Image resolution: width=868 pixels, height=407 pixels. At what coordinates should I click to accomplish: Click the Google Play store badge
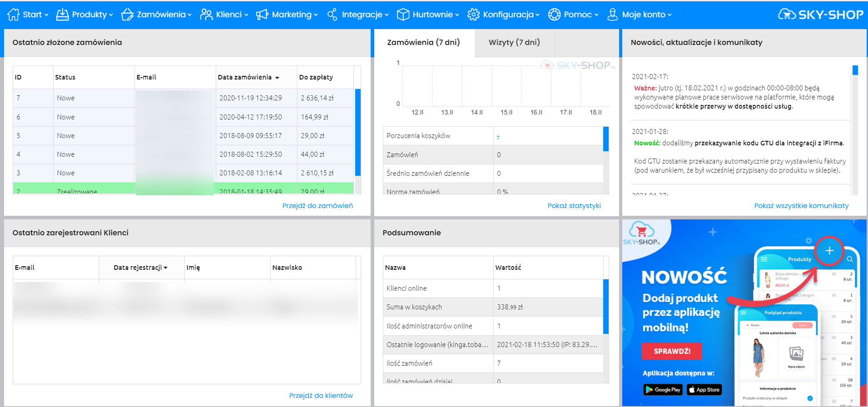[x=663, y=390]
